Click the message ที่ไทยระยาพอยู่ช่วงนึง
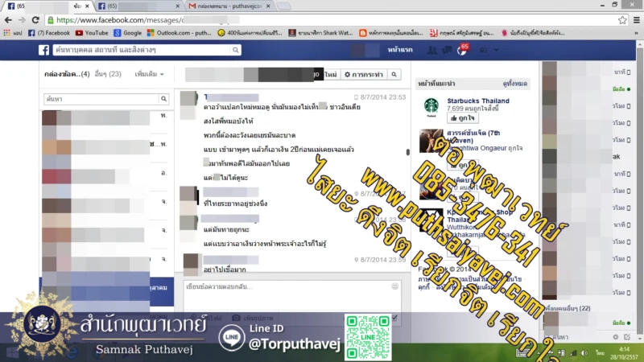Screen dimensions: 644x362 tap(235, 204)
